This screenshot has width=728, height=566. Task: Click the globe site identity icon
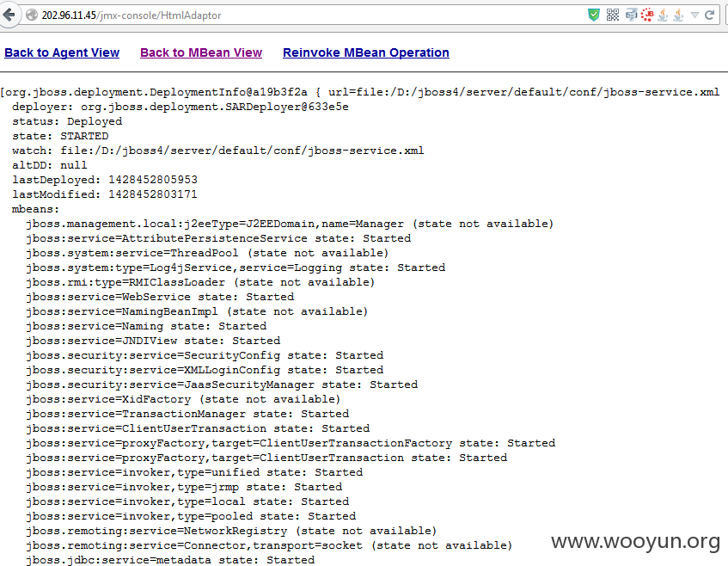point(32,15)
